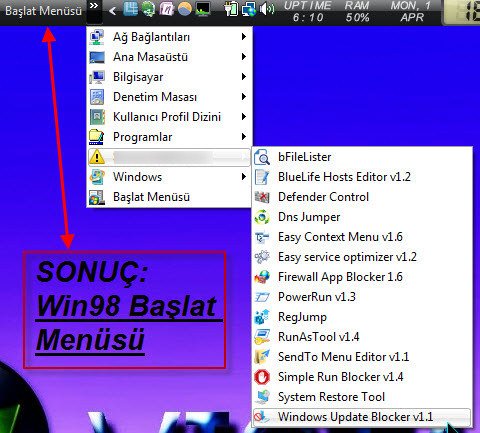Expand the Programlar submenu arrow
Image resolution: width=480 pixels, height=433 pixels.
tap(244, 137)
